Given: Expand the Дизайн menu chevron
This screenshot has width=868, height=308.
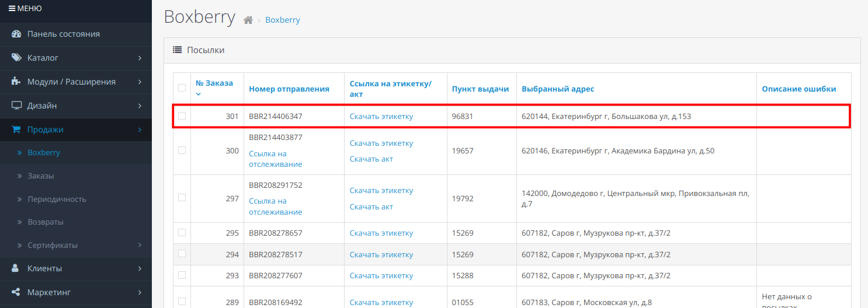Looking at the screenshot, I should [140, 106].
